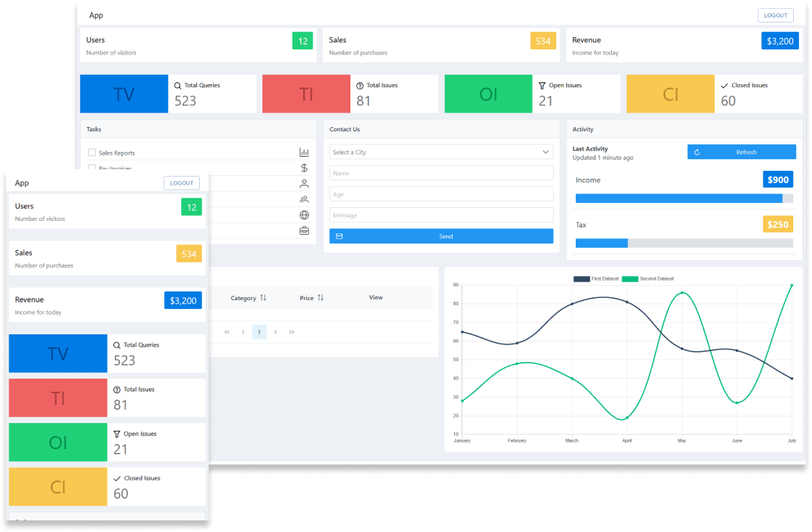The width and height of the screenshot is (812, 532).
Task: Click the briefcase icon in Tasks panel
Action: tap(304, 230)
